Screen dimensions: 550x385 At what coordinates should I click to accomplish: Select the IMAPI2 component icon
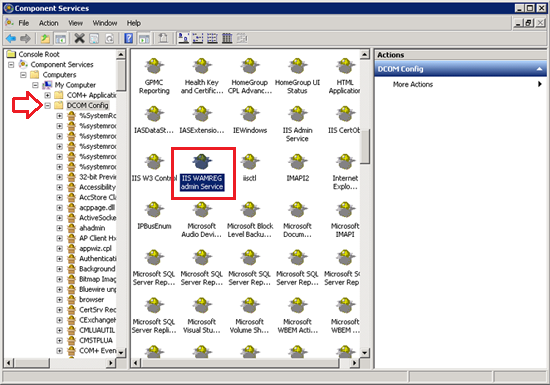point(297,168)
